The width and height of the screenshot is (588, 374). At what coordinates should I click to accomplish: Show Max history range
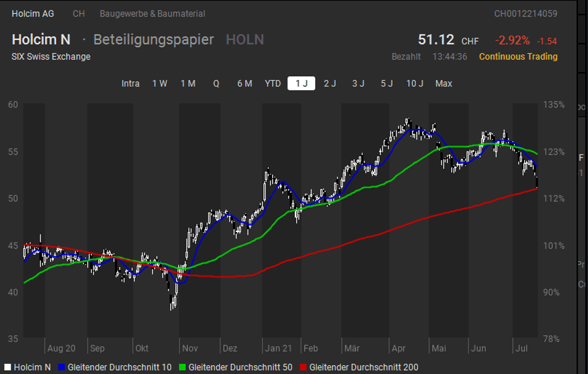444,84
